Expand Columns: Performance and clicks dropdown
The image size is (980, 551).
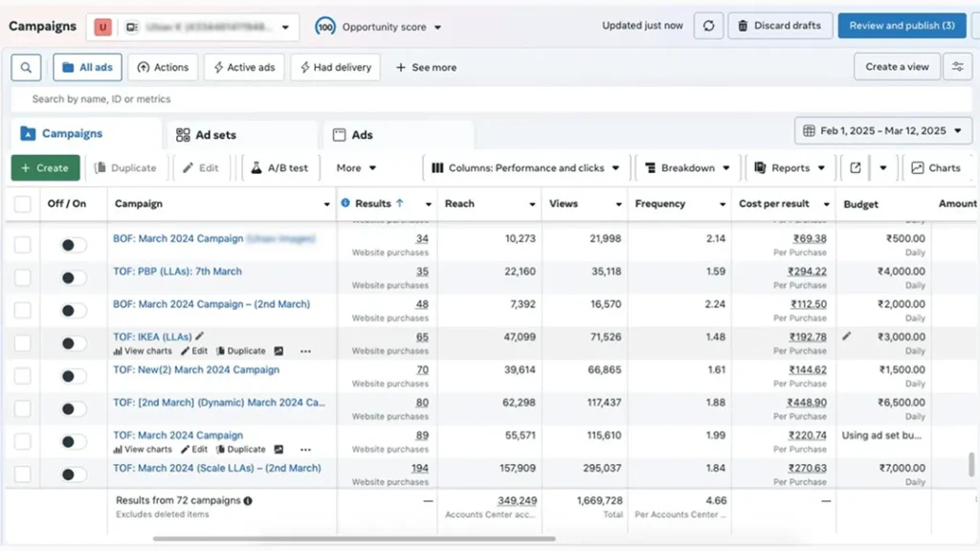coord(525,168)
